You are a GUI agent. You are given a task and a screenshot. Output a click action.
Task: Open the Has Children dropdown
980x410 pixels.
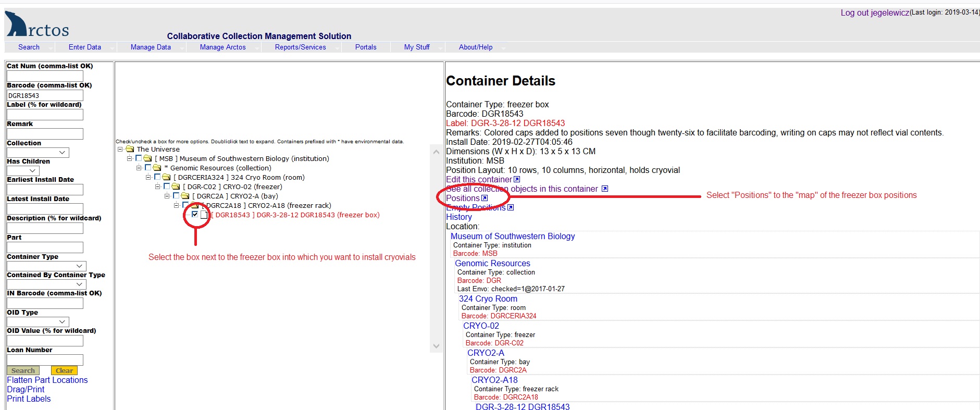point(23,171)
